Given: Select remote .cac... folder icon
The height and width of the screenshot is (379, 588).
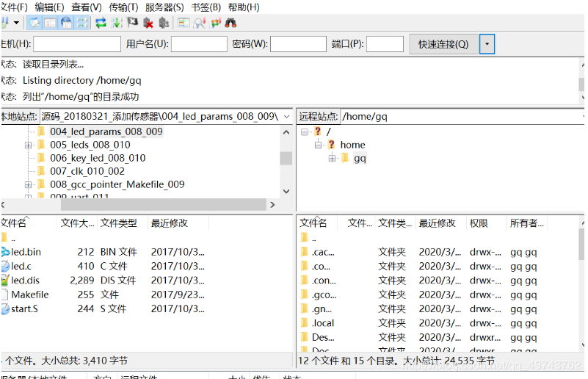Looking at the screenshot, I should (305, 252).
